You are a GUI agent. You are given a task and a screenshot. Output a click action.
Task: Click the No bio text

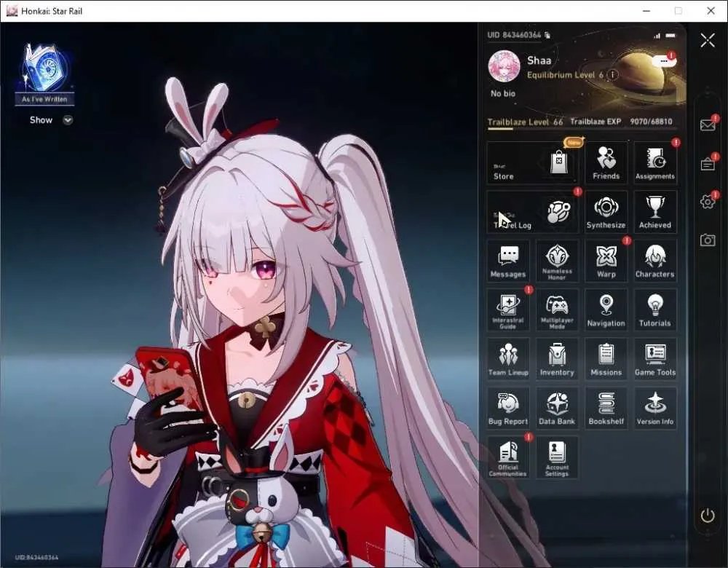tap(503, 93)
